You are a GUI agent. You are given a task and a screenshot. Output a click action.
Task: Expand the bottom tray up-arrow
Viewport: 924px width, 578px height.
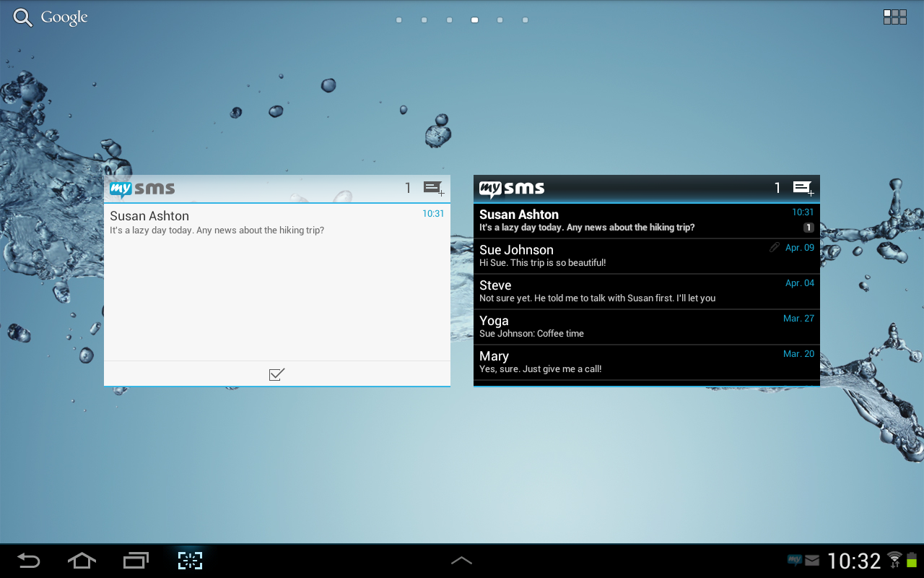[461, 561]
